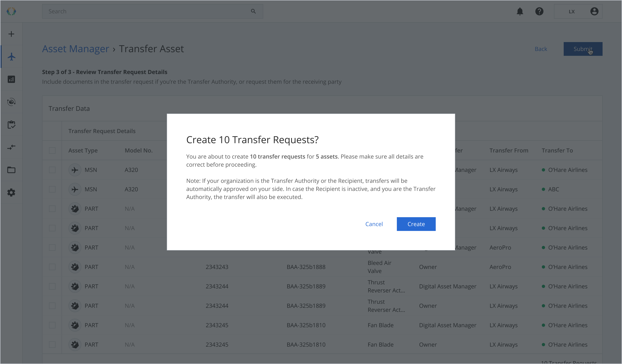This screenshot has width=622, height=364.
Task: Click plane icon in ABC MSN row
Action: point(75,189)
